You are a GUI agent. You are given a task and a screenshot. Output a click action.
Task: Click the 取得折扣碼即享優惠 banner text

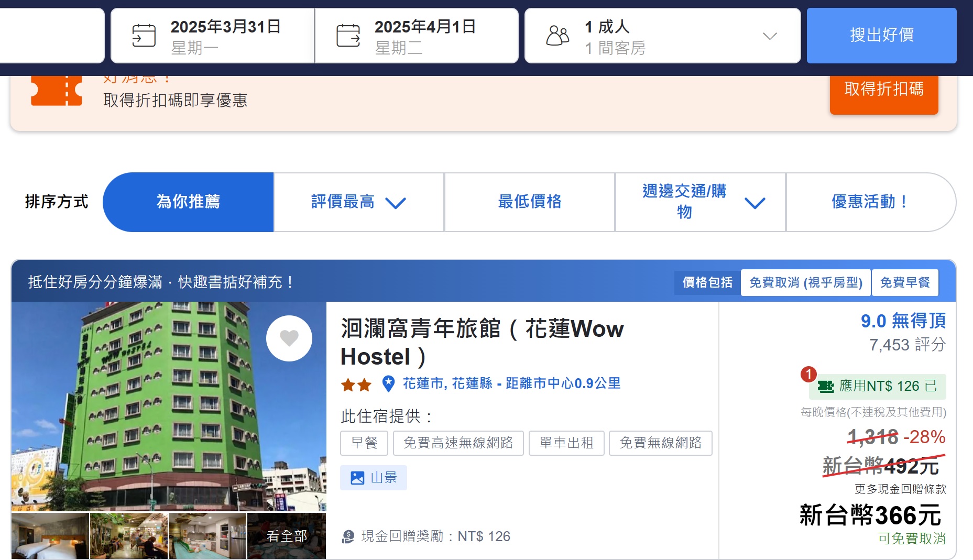[175, 100]
